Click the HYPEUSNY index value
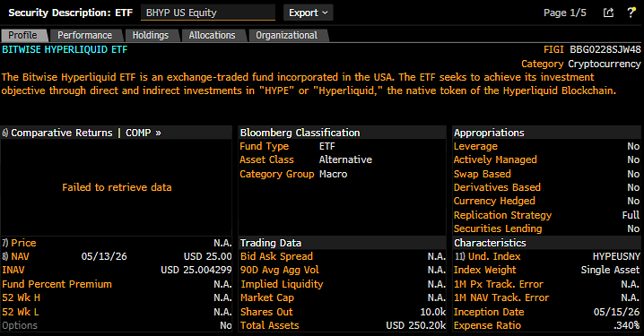 pos(616,256)
